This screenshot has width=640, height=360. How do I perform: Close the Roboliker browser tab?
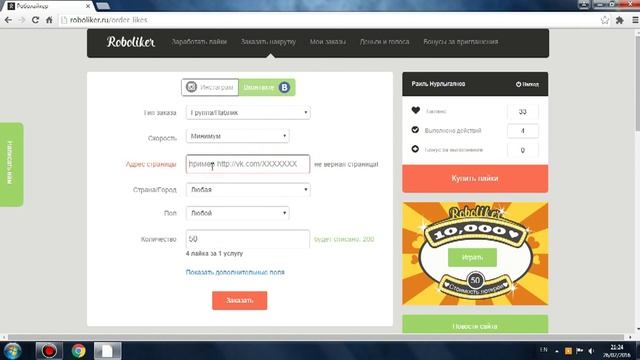point(88,6)
